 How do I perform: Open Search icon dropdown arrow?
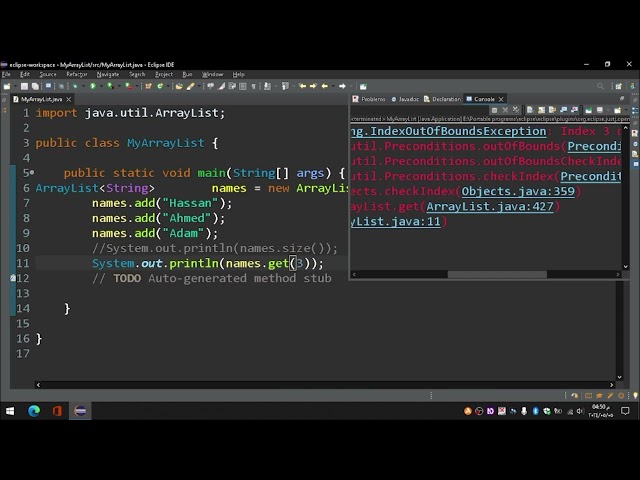tap(199, 86)
